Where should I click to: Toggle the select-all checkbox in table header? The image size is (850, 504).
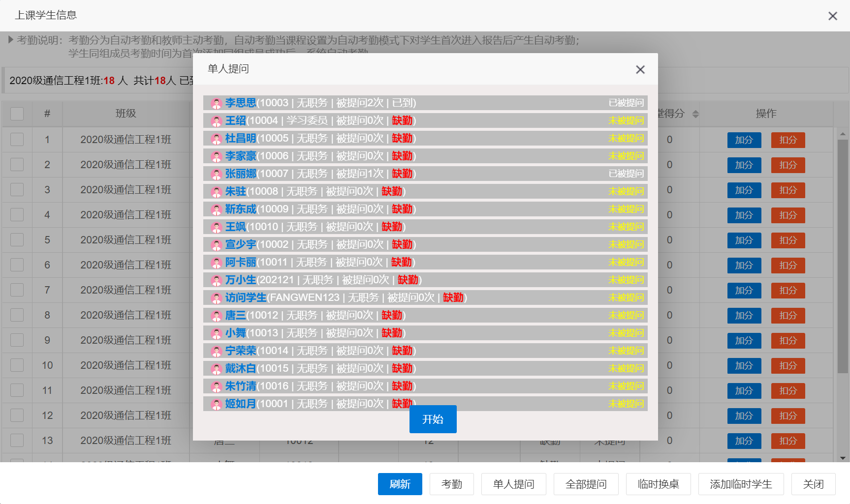(17, 114)
